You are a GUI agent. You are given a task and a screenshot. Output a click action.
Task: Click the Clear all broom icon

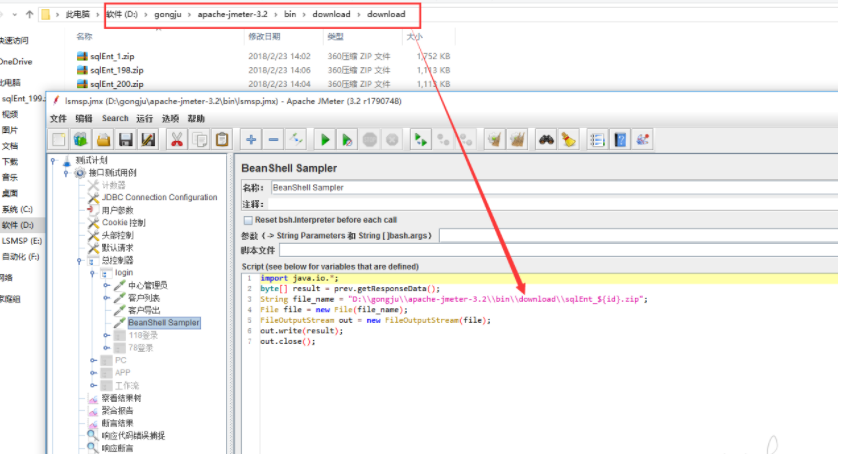coord(519,140)
